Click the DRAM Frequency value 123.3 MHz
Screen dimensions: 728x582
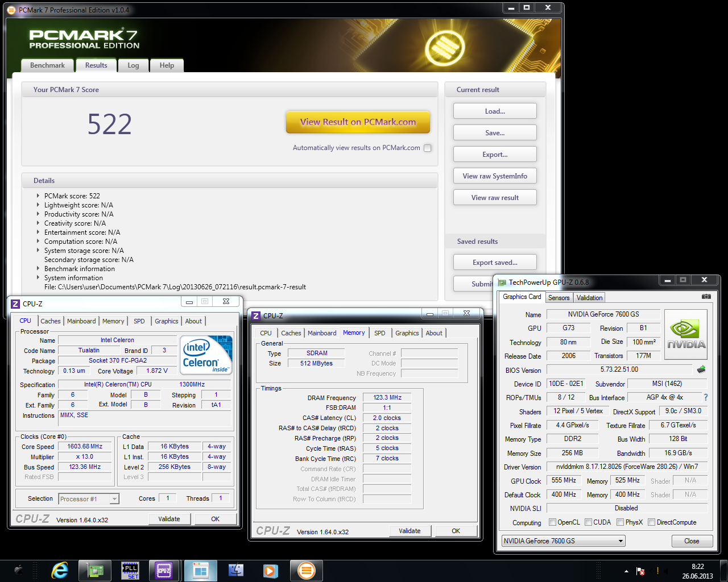pyautogui.click(x=387, y=398)
